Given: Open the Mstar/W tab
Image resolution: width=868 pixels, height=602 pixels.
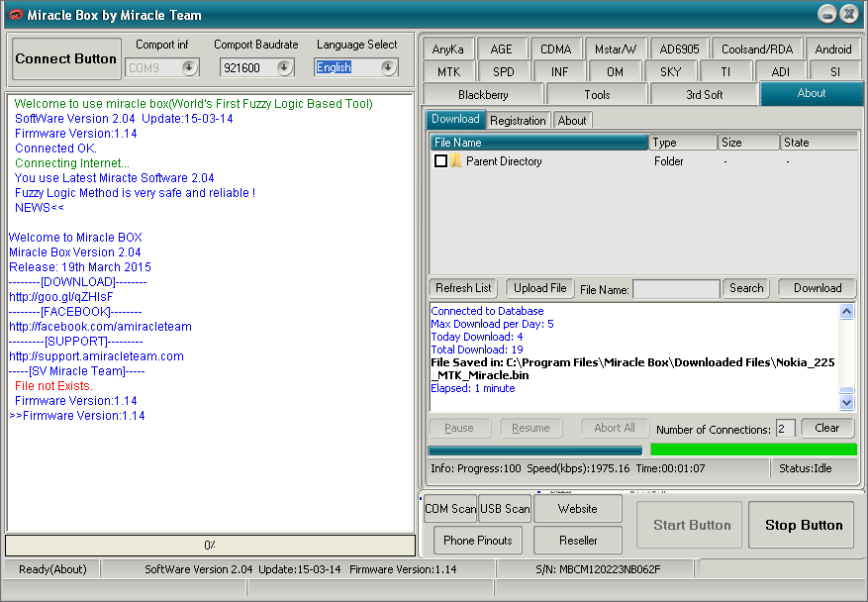Looking at the screenshot, I should pyautogui.click(x=616, y=50).
